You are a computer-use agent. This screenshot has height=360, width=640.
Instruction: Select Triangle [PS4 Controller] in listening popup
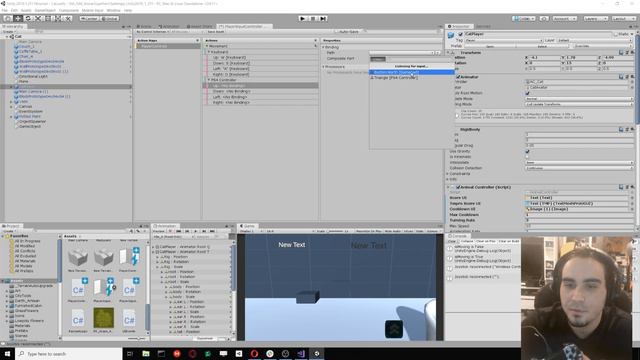[411, 78]
